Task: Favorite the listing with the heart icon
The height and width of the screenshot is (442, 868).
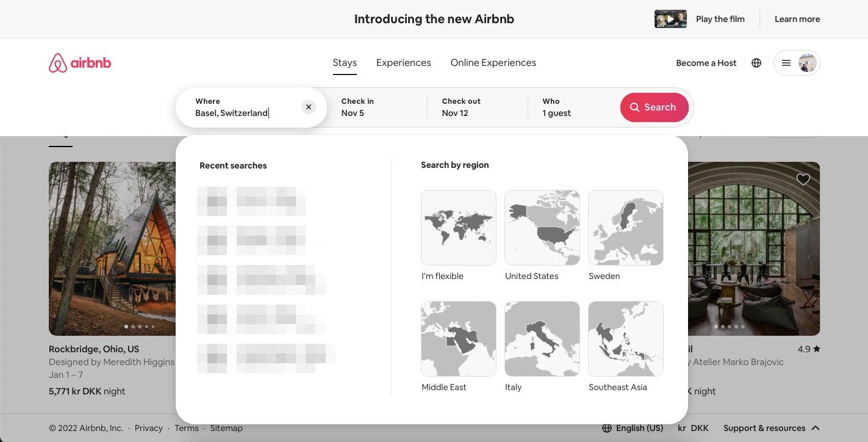Action: (803, 179)
